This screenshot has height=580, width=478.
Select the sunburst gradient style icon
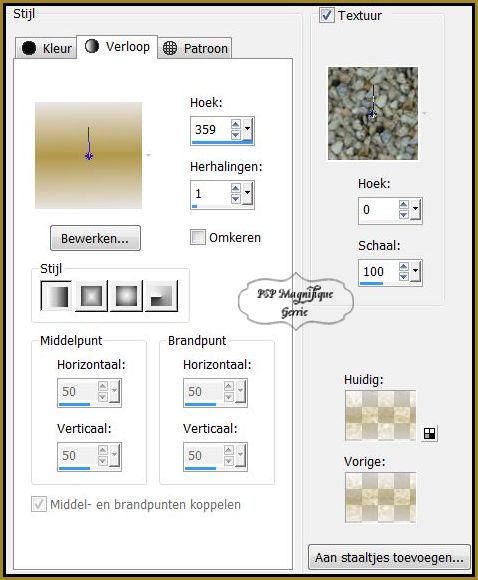point(126,296)
